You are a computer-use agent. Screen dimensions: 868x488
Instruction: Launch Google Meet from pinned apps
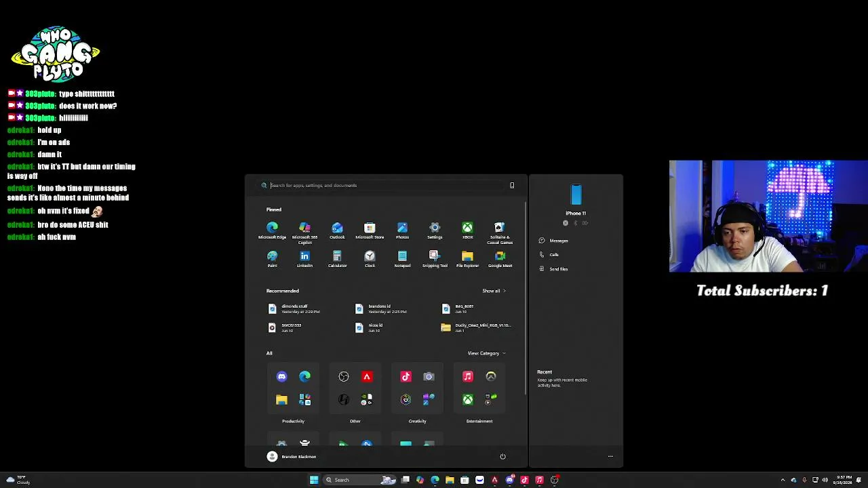pyautogui.click(x=500, y=259)
